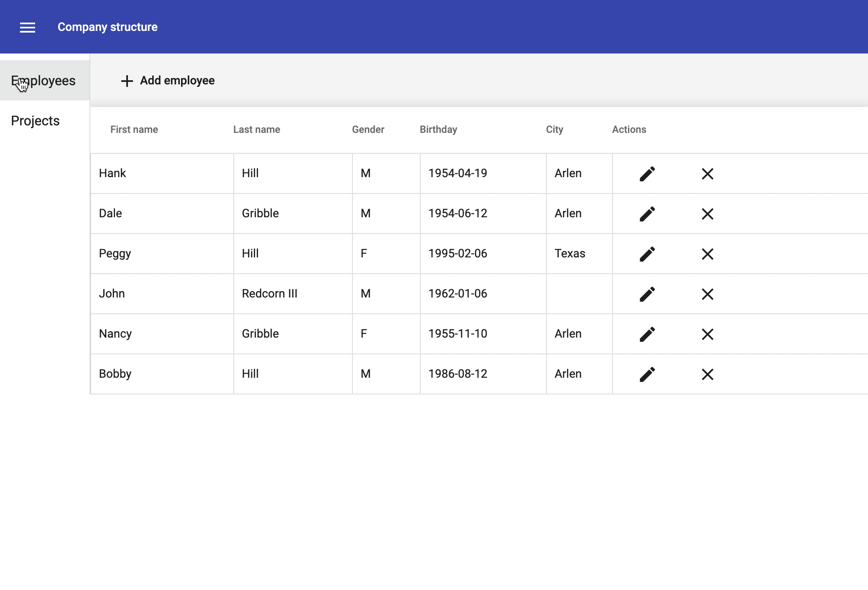
Task: Click the edit pencil for Hank Hill
Action: 647,174
